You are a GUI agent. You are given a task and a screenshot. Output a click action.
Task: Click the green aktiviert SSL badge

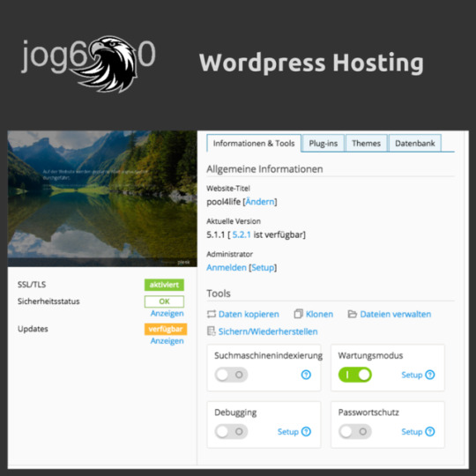(x=164, y=285)
